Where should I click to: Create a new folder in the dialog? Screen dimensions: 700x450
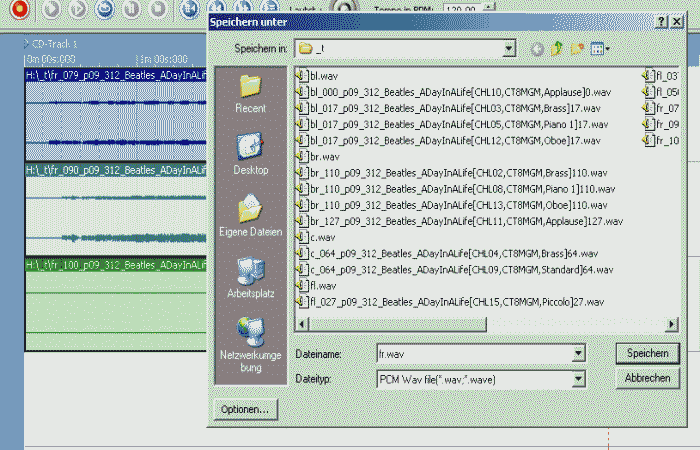(x=578, y=48)
